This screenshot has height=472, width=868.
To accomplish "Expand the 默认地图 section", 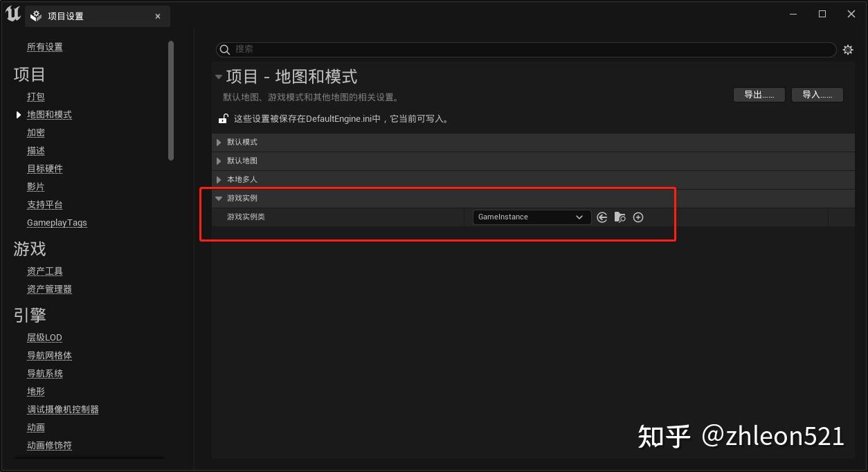I will pos(219,161).
